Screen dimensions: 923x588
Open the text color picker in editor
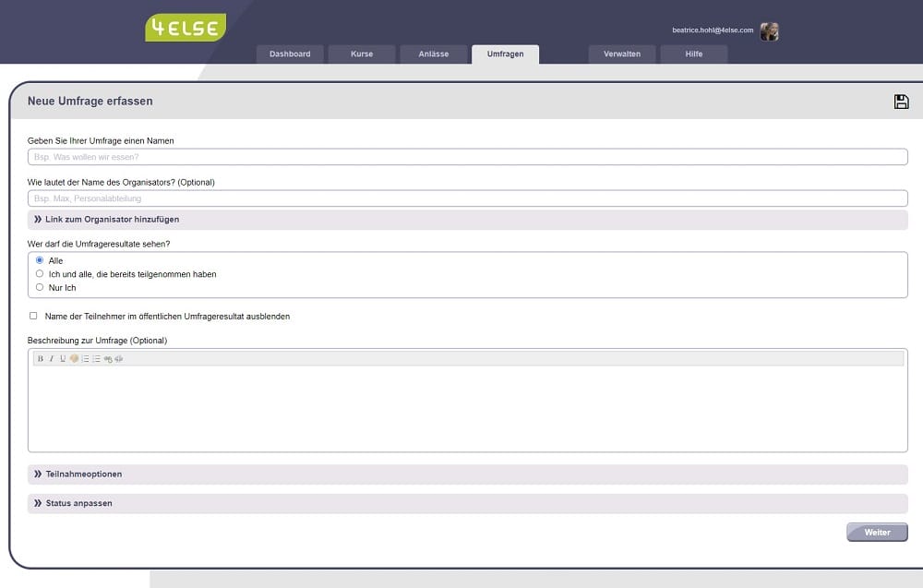coord(74,359)
